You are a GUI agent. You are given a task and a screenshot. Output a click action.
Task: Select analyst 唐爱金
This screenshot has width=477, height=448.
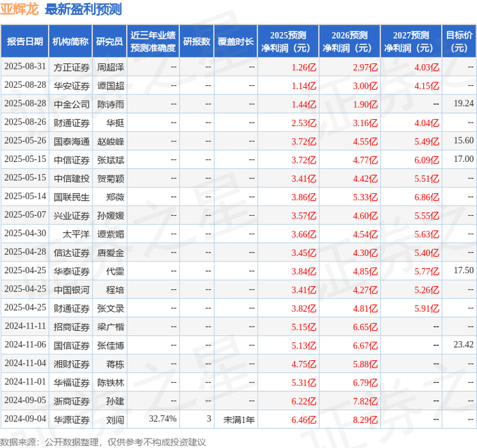click(x=110, y=253)
